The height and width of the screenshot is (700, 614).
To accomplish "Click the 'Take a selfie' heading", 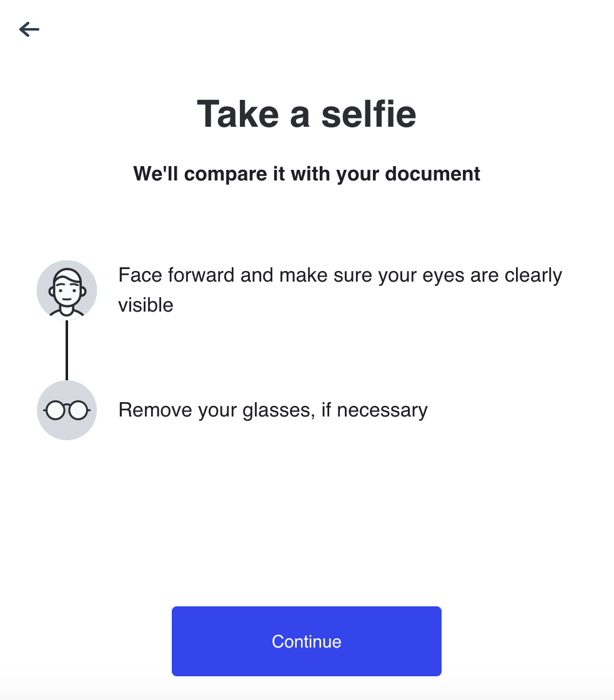I will (x=307, y=114).
